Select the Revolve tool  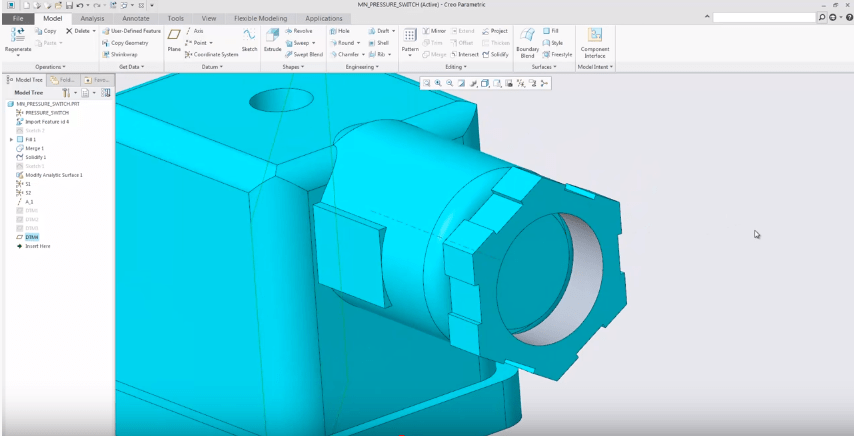[298, 31]
